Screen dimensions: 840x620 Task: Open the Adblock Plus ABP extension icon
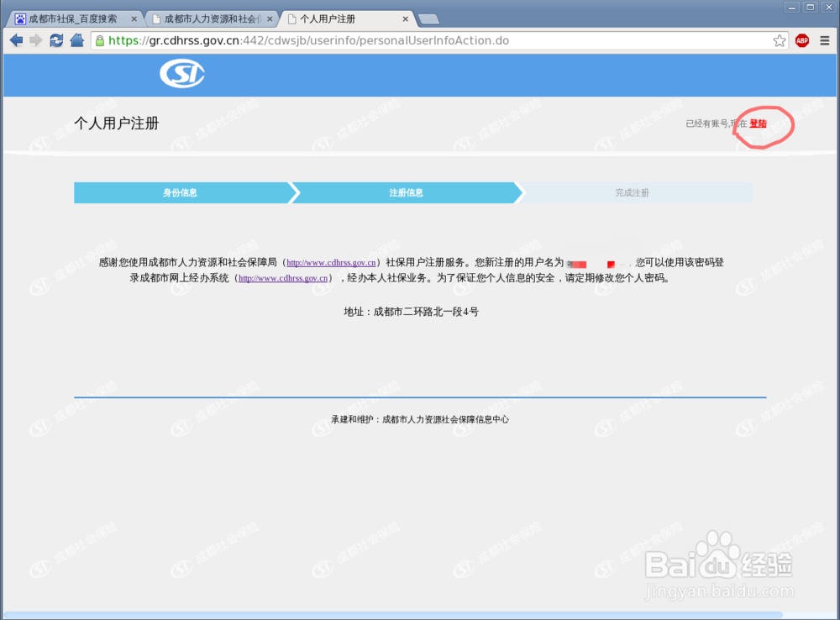(802, 39)
